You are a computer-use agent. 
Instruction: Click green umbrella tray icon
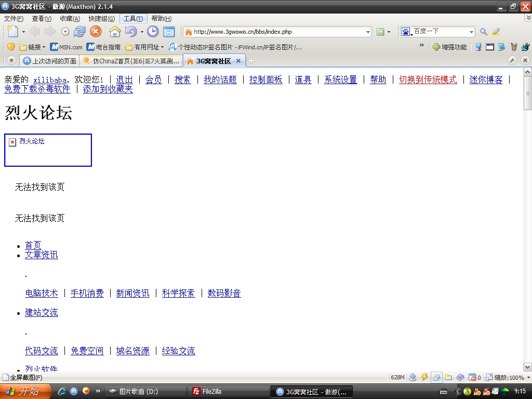click(x=505, y=391)
